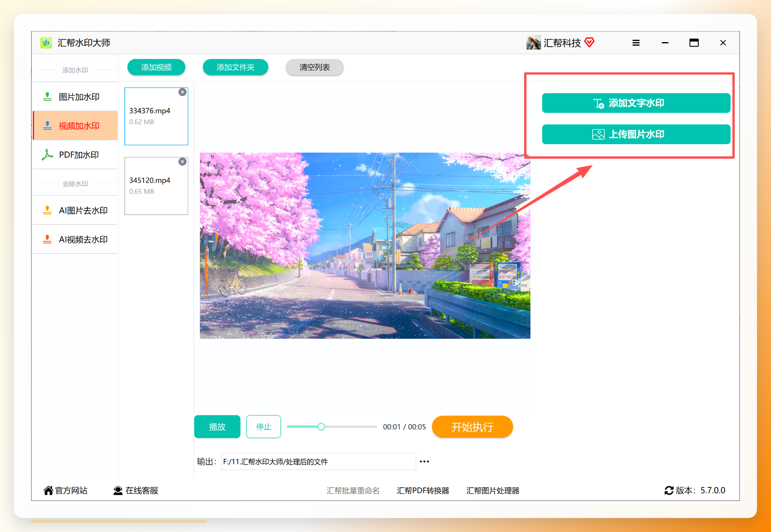Click the 播放 play button

(217, 426)
